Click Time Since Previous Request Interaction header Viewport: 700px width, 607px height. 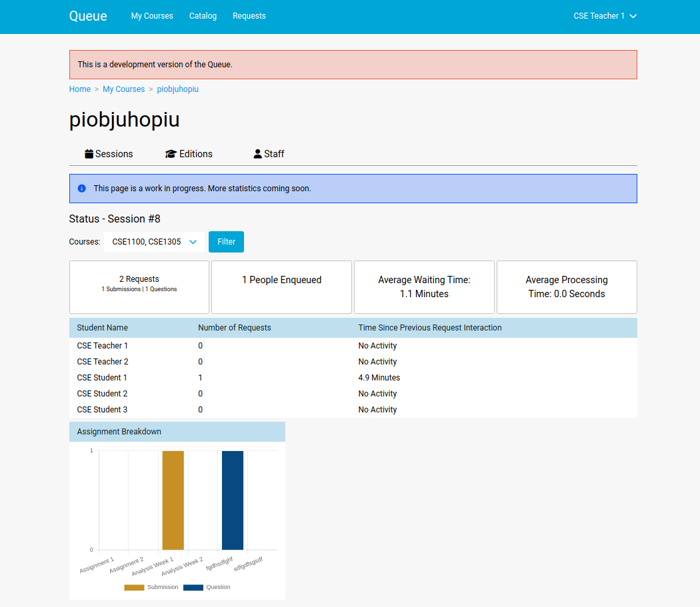point(430,328)
